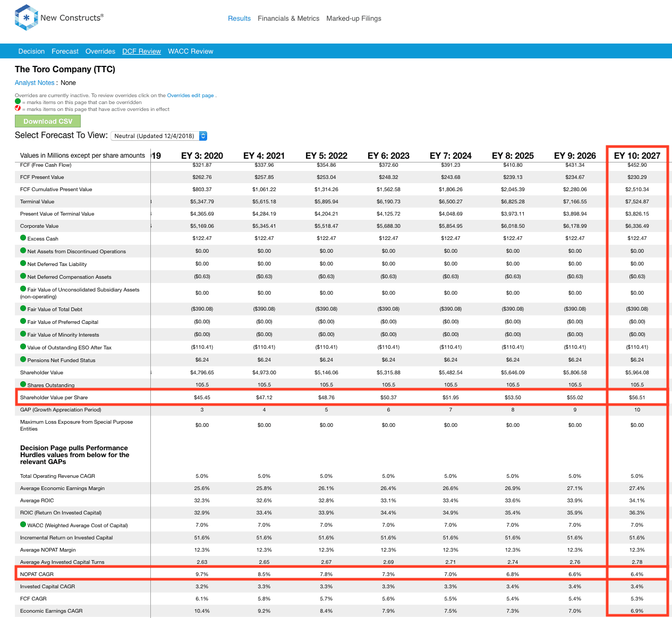Click the green circle in the overrides legend
Image resolution: width=672 pixels, height=618 pixels.
click(x=18, y=101)
